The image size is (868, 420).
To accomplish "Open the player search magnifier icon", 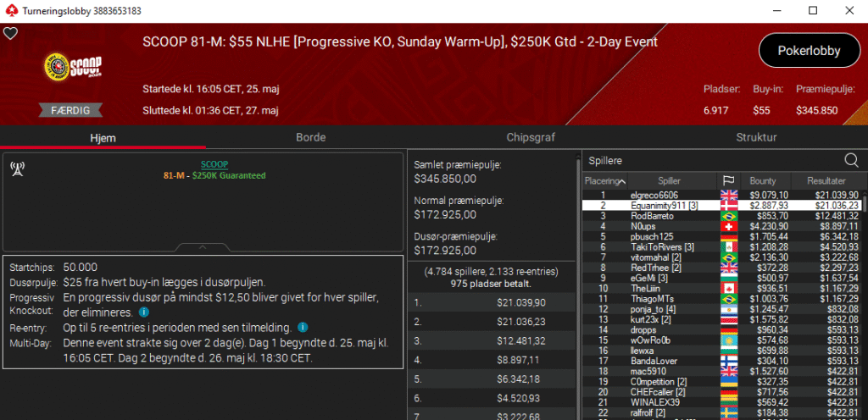I will (x=851, y=160).
